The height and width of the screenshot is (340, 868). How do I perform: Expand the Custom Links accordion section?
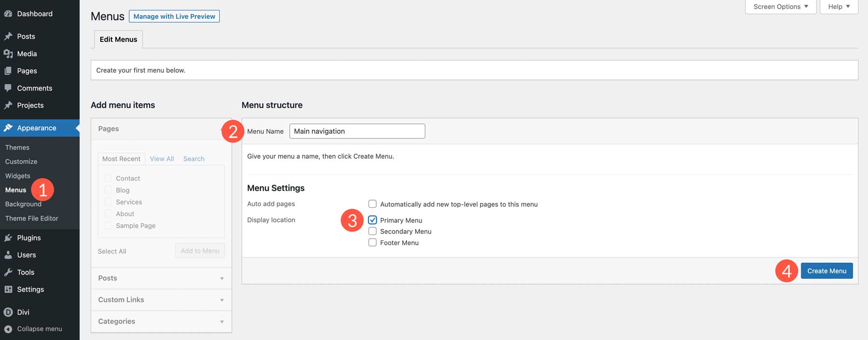[x=161, y=300]
